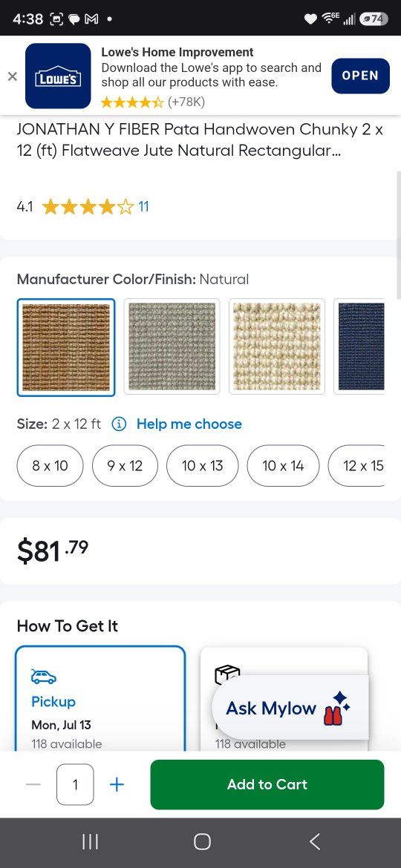This screenshot has height=868, width=401.
Task: Tap the quantity input field
Action: (x=75, y=784)
